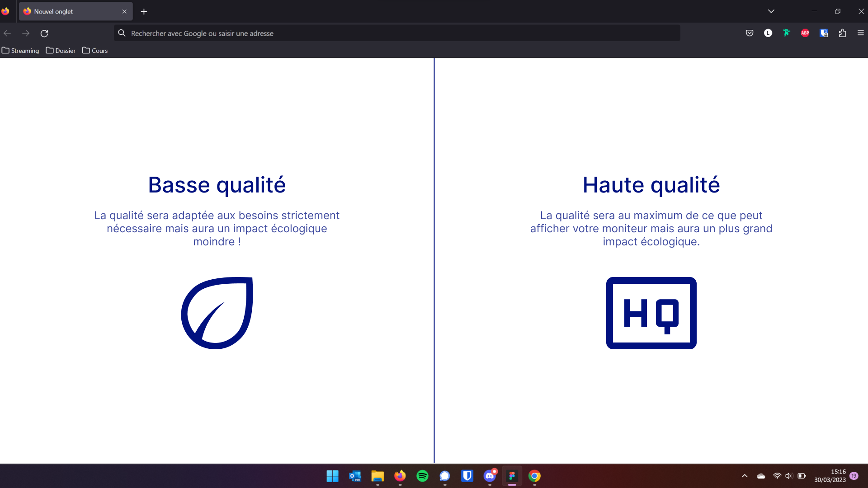Select the Nouvel onglet tab
The height and width of the screenshot is (488, 868).
[68, 11]
